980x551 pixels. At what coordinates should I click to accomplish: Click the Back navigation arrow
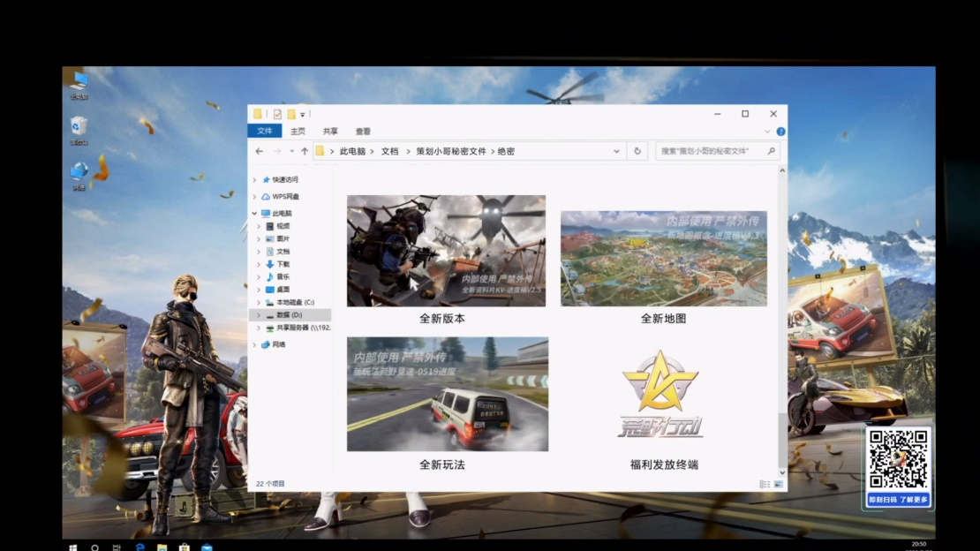[x=259, y=151]
